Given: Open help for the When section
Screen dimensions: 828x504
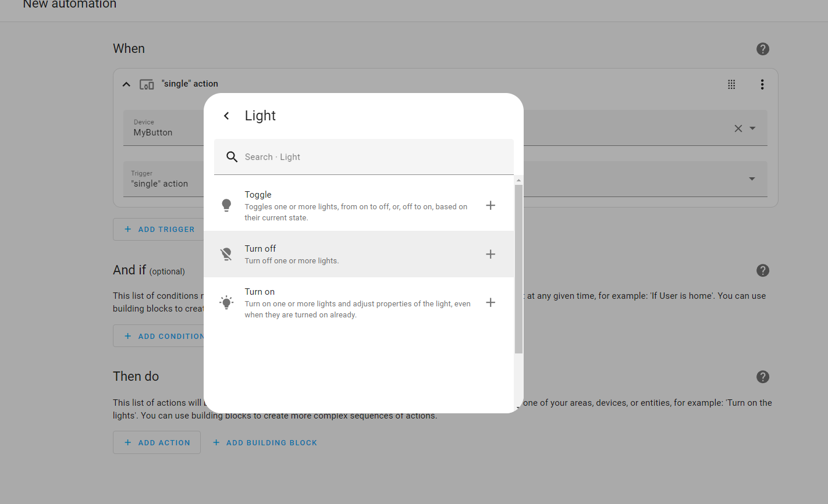Looking at the screenshot, I should [x=762, y=49].
